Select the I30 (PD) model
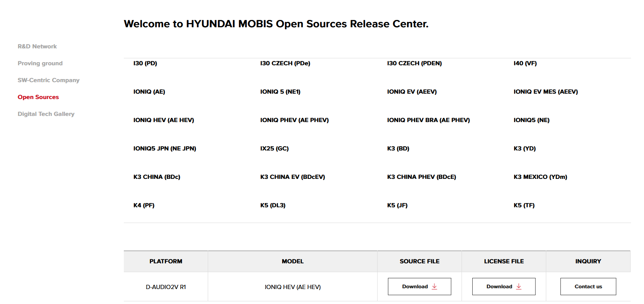Viewport: 644px width, 304px height. click(145, 63)
